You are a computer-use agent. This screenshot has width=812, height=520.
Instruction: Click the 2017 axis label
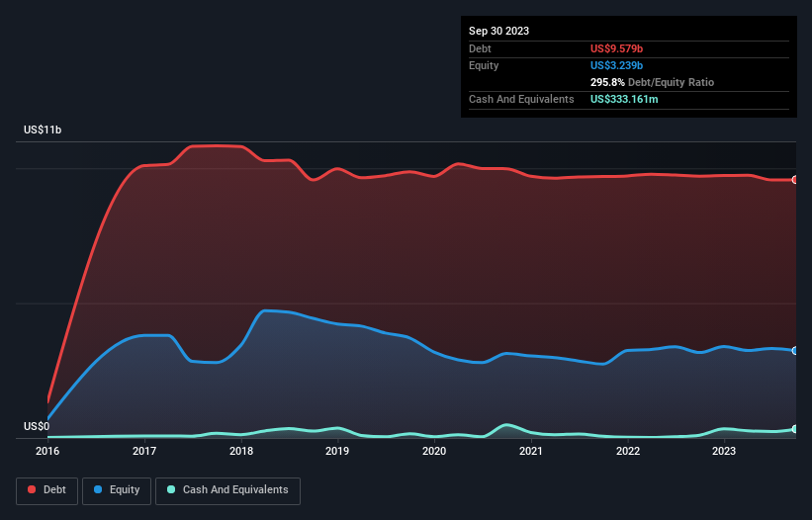pyautogui.click(x=144, y=451)
